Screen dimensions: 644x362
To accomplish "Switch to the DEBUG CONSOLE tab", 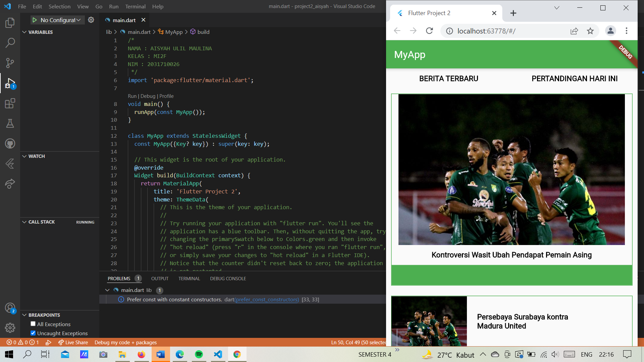I will [x=228, y=278].
